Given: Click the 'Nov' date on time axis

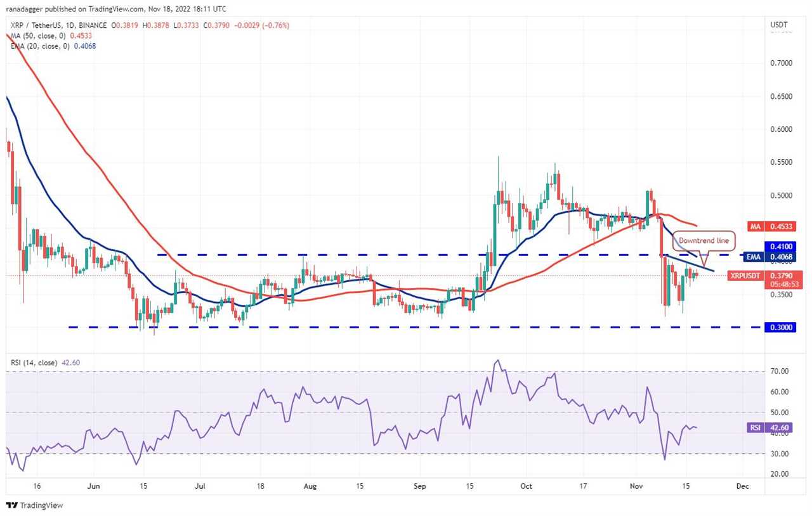Looking at the screenshot, I should click(637, 486).
